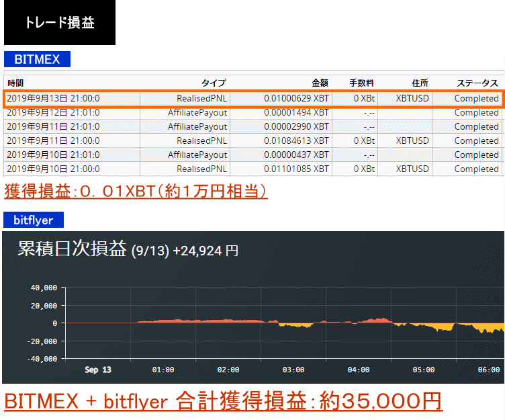Click the 0.01000629 XBT amount cell
Image resolution: width=505 pixels, height=420 pixels.
(296, 98)
